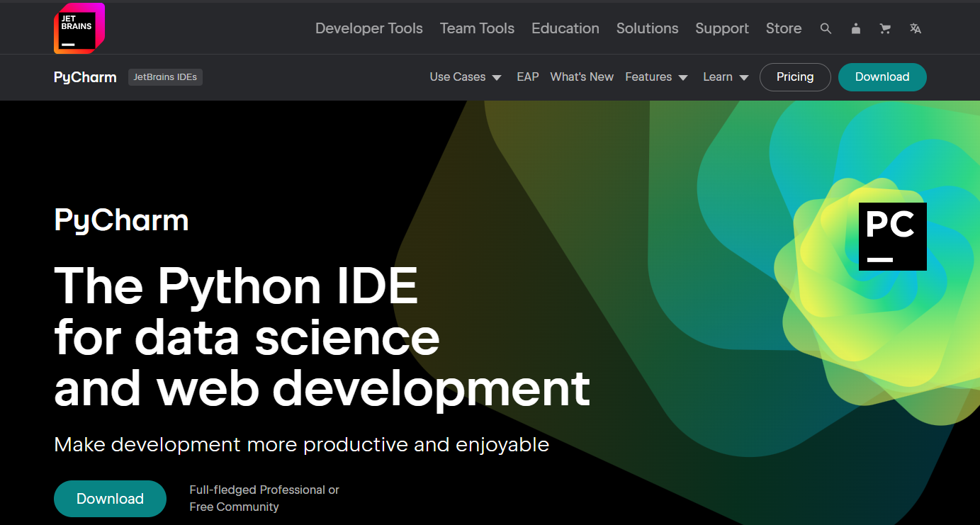Click the 'The Python IDE' headline text
This screenshot has width=980, height=525.
[x=236, y=286]
